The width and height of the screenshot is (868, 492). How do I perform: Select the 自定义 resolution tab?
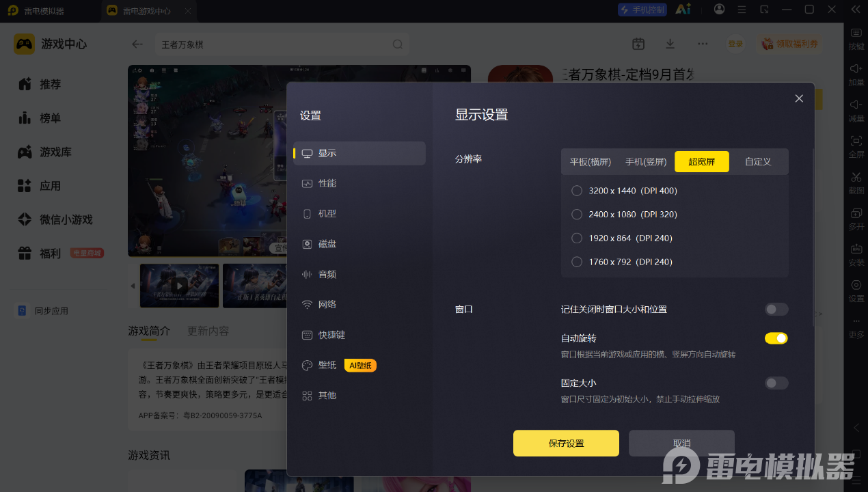point(758,162)
